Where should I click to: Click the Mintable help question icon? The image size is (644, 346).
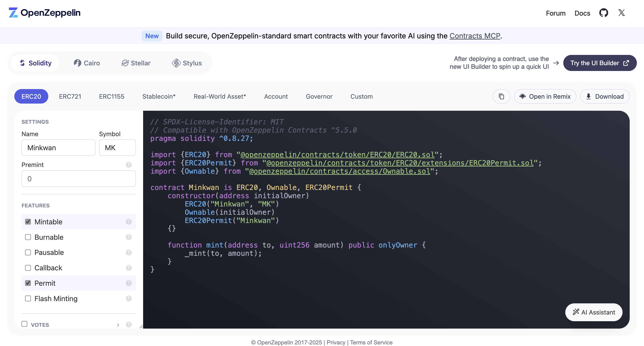coord(129,222)
